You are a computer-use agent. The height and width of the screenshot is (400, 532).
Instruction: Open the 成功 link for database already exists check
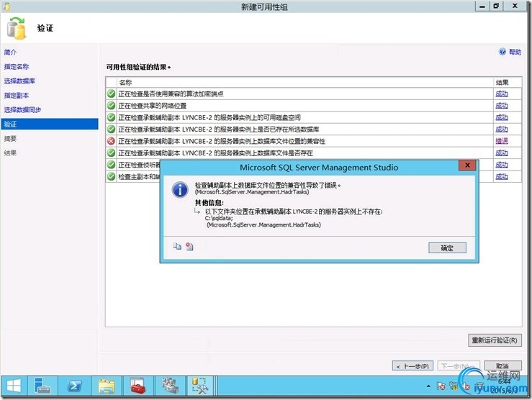pos(502,129)
